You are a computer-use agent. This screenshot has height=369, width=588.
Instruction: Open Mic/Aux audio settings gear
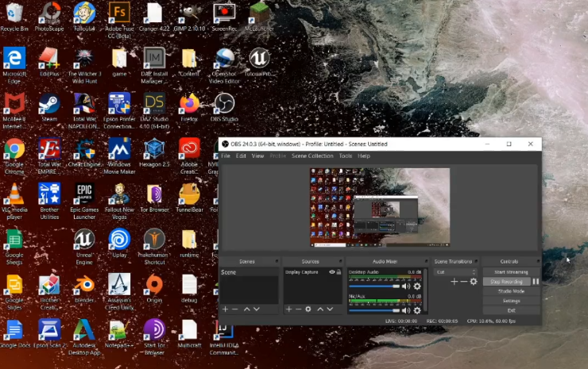417,309
